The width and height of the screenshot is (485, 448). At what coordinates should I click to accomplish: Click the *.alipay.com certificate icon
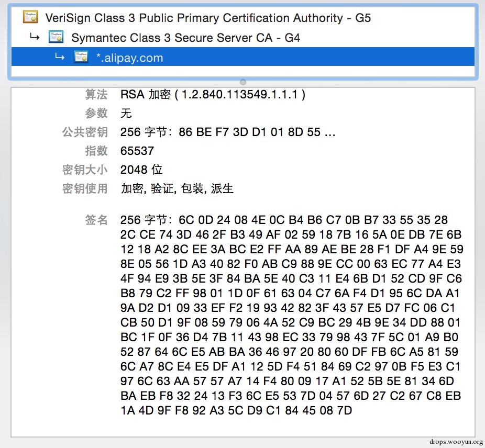[x=81, y=57]
